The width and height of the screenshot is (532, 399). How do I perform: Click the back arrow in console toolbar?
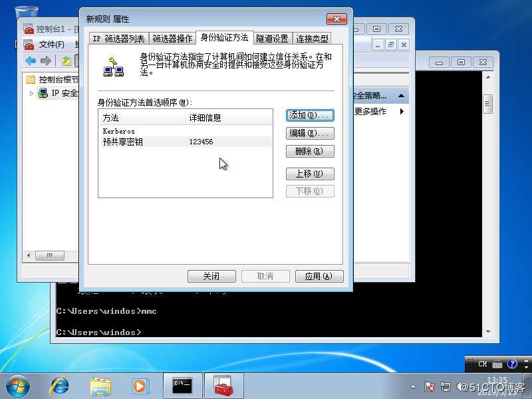[31, 61]
